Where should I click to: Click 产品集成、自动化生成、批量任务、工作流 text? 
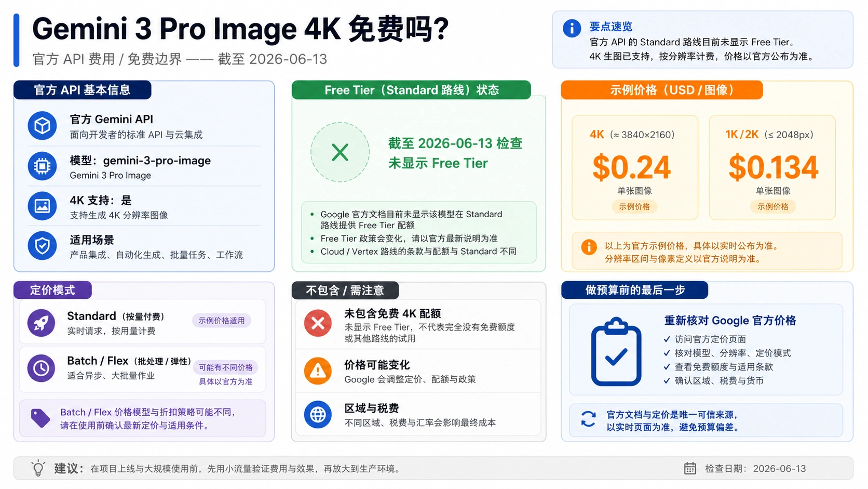tap(156, 255)
